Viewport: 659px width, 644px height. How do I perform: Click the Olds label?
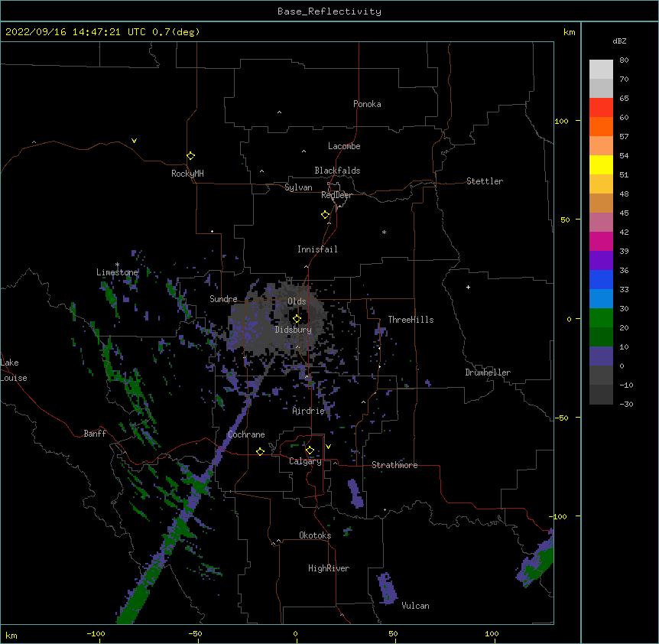click(x=297, y=301)
